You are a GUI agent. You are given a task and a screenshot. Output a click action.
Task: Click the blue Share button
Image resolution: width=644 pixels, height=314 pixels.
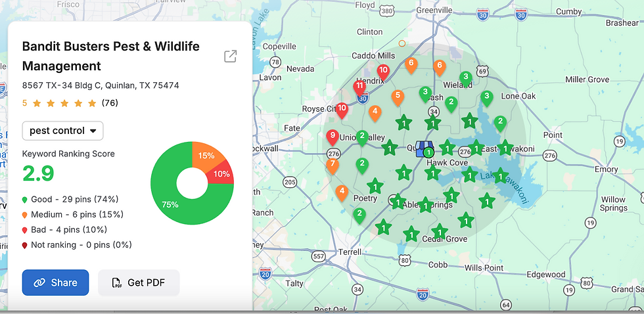(x=55, y=282)
